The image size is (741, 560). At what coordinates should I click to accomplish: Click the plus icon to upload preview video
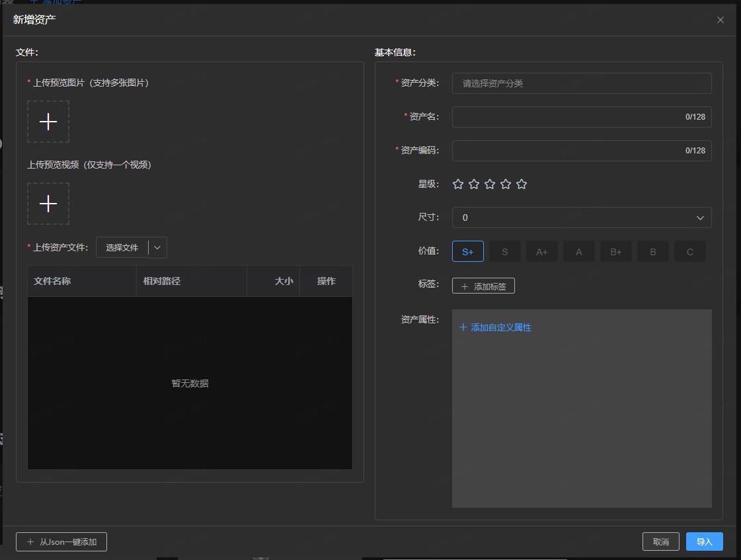48,204
